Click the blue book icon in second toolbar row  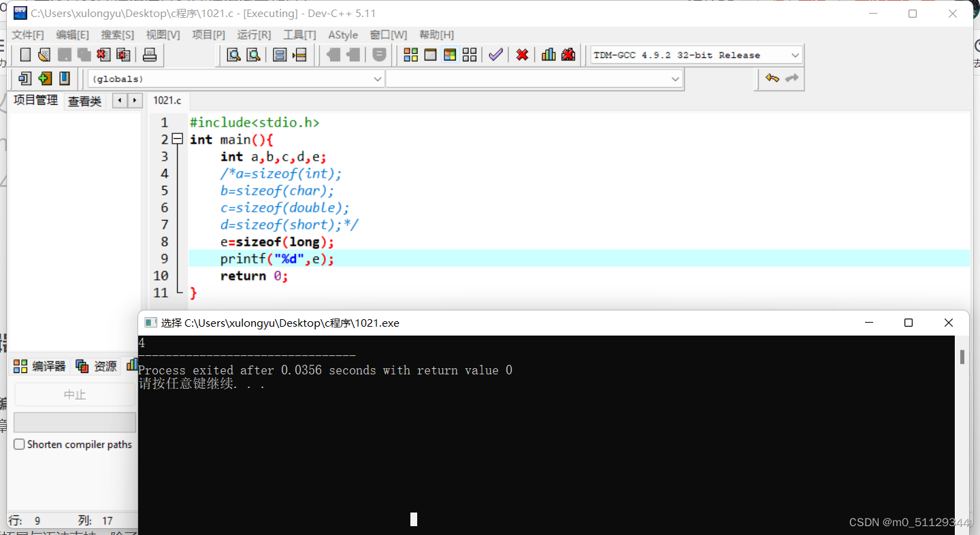[x=65, y=79]
